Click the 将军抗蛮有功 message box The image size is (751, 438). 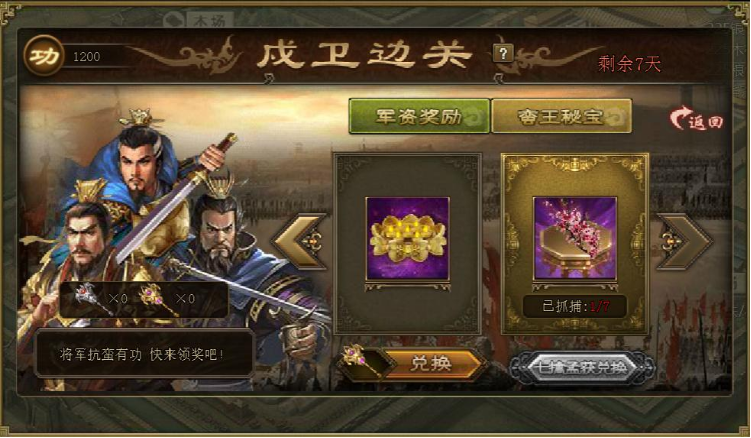(144, 354)
